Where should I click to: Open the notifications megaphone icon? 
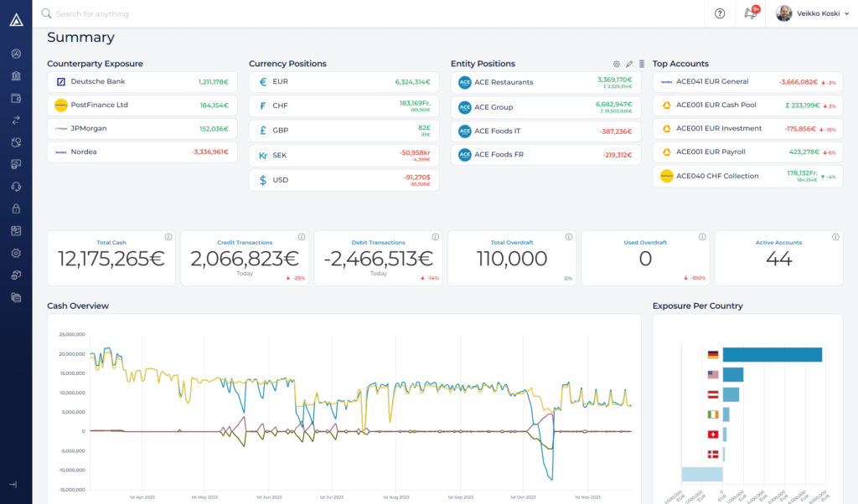(x=752, y=13)
